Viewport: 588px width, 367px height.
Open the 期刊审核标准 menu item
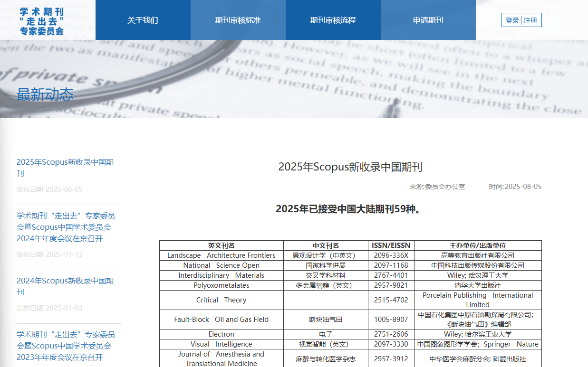(x=238, y=20)
